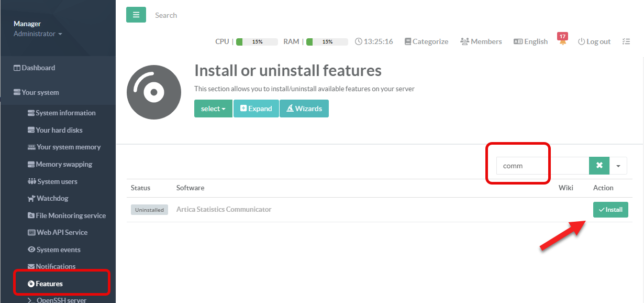Change the language from English
644x303 pixels.
[x=530, y=41]
